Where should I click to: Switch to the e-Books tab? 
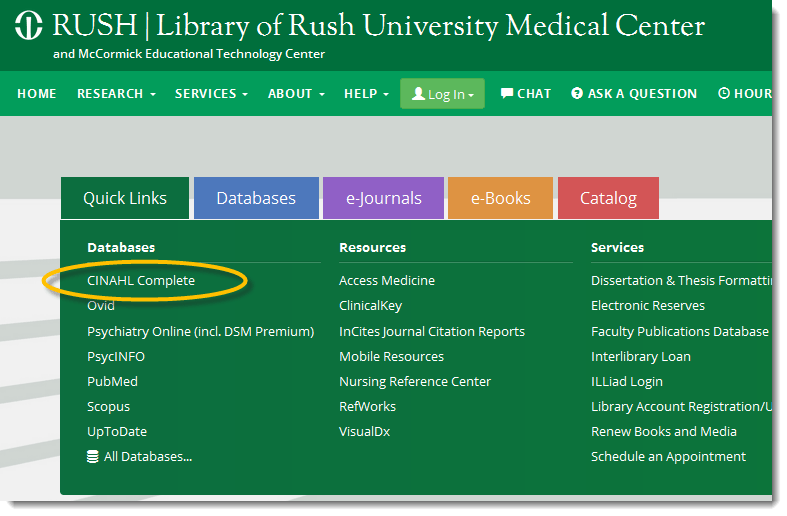500,198
